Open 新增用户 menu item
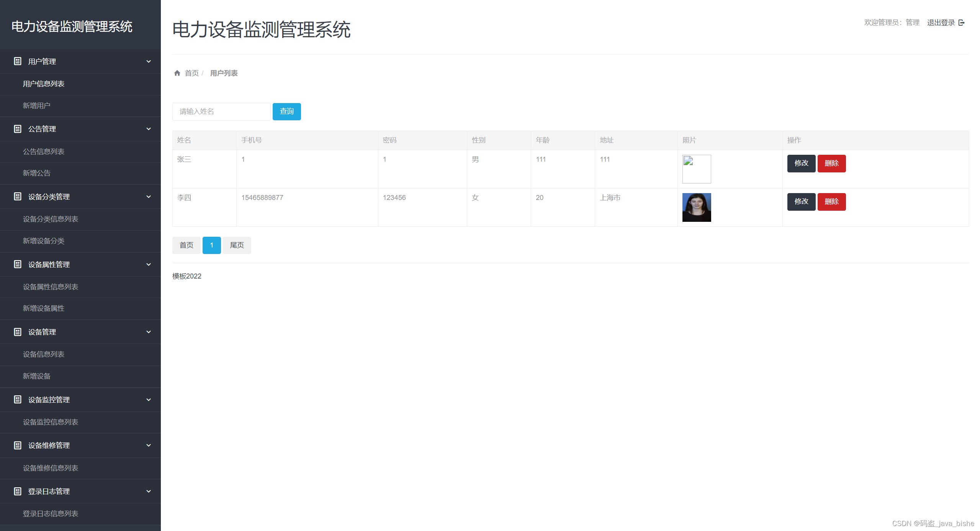The height and width of the screenshot is (531, 980). 37,106
